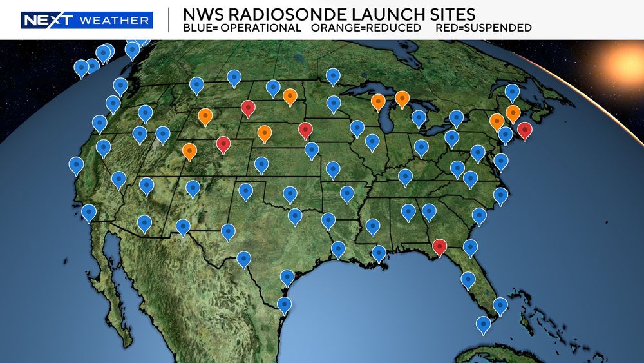Screen dimensions: 644x363
Task: Click the blue pin in the Texas panhandle
Action: (245, 192)
